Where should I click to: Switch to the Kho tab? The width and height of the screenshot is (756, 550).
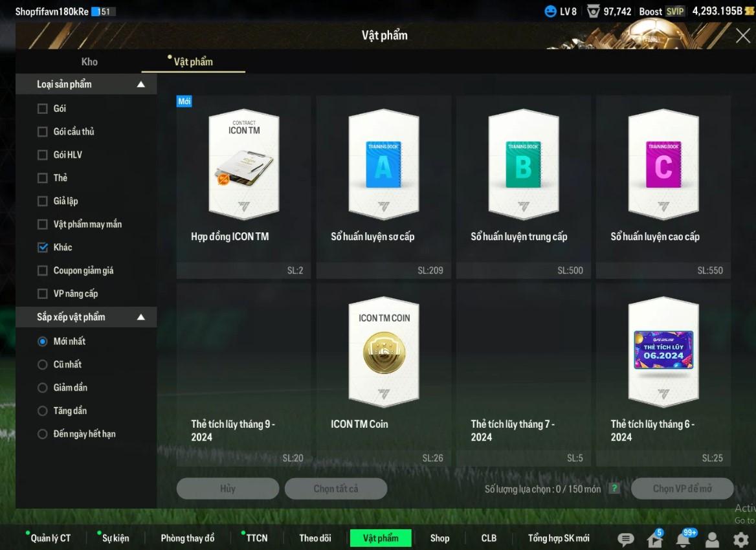click(x=89, y=61)
